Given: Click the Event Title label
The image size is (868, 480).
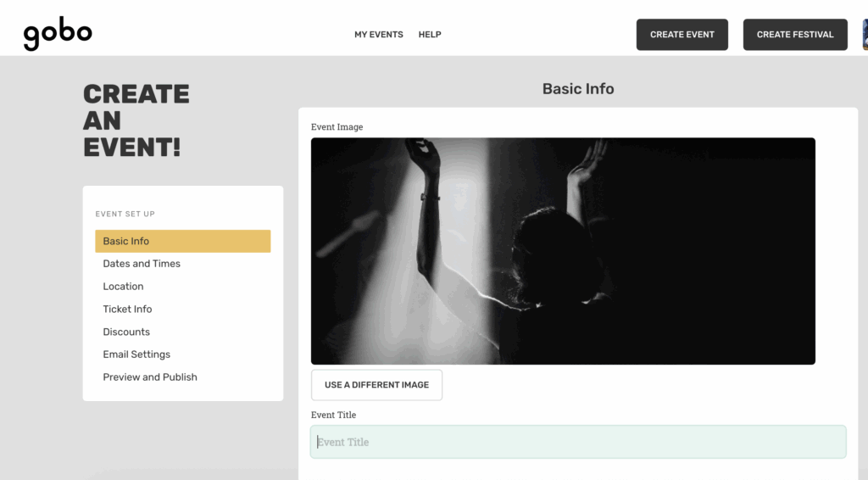Looking at the screenshot, I should (333, 415).
